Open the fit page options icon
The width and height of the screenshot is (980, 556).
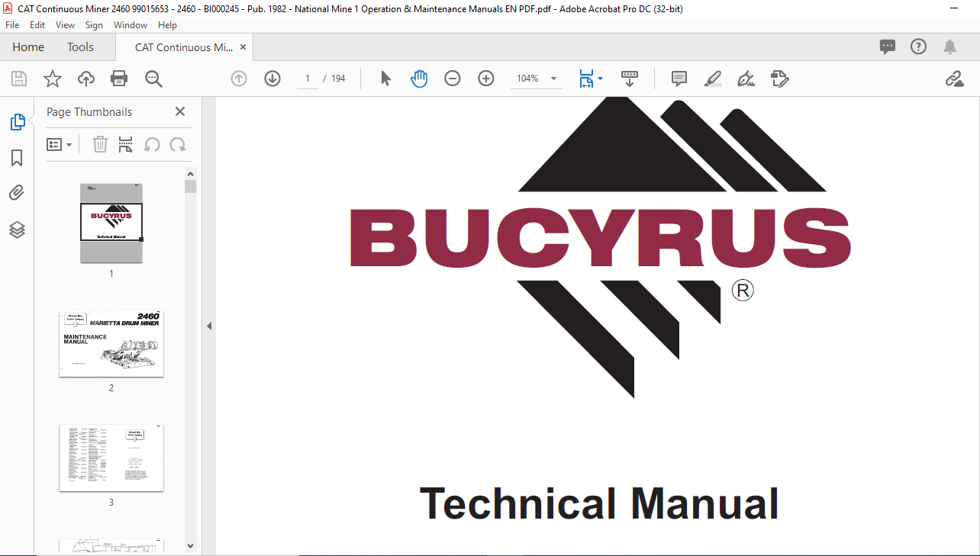click(x=586, y=79)
